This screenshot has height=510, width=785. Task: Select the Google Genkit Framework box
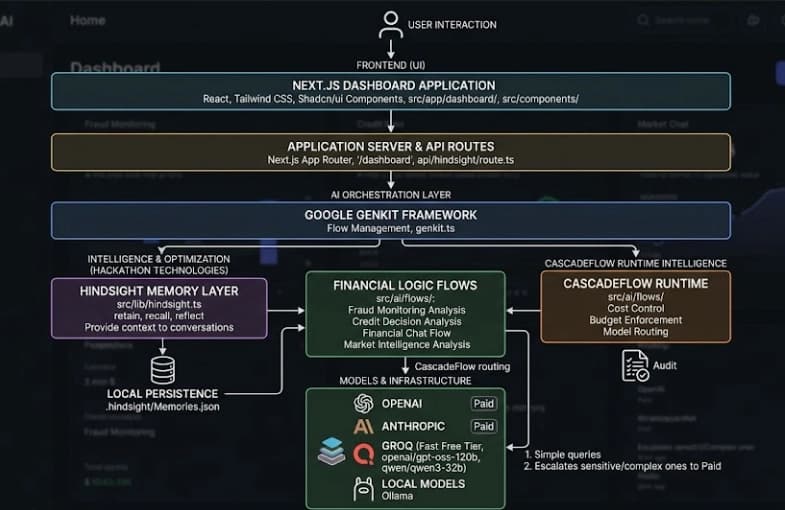(390, 220)
